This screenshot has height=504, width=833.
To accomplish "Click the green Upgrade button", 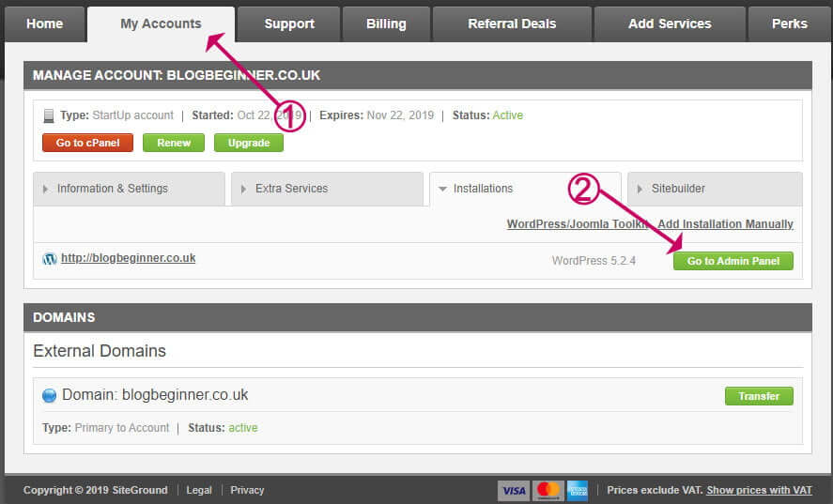I will (249, 143).
